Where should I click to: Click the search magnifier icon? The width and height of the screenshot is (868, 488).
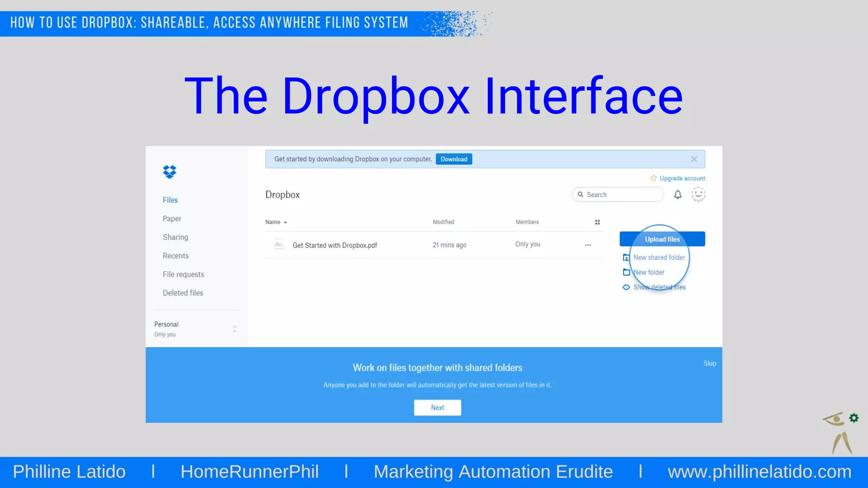580,194
